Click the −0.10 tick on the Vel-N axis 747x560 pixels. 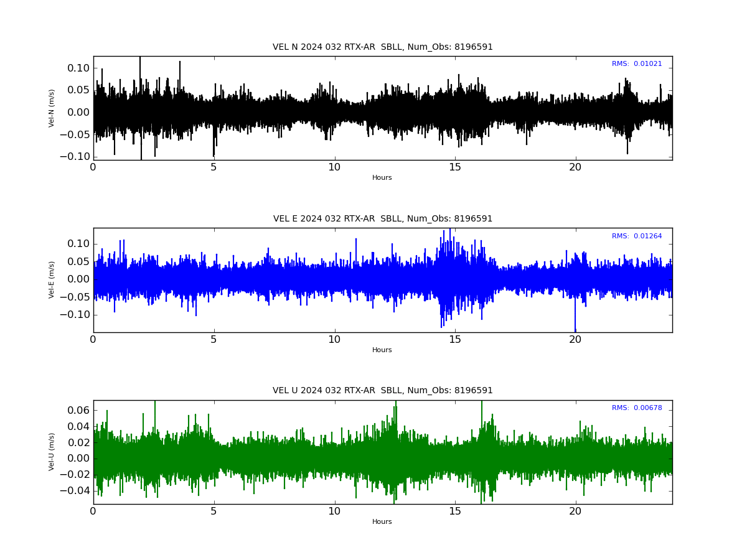coord(75,156)
